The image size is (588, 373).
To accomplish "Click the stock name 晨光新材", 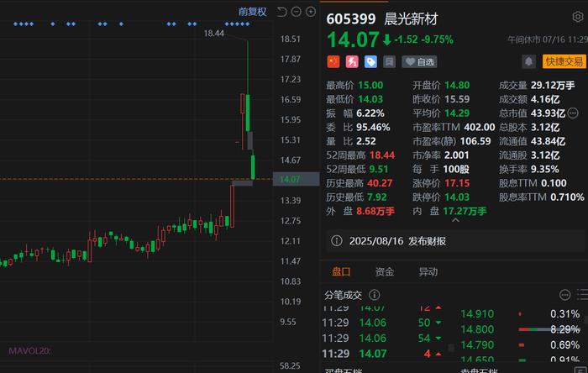I will (411, 18).
